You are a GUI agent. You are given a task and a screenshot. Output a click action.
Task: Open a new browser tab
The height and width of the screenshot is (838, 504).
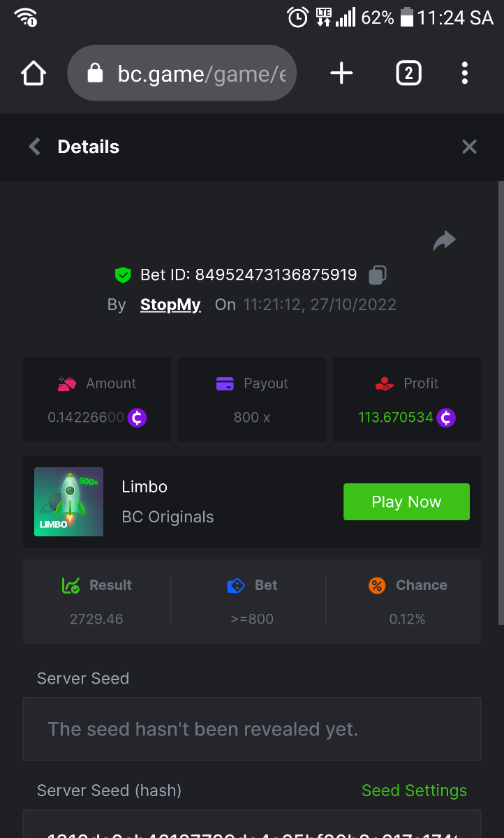click(341, 73)
